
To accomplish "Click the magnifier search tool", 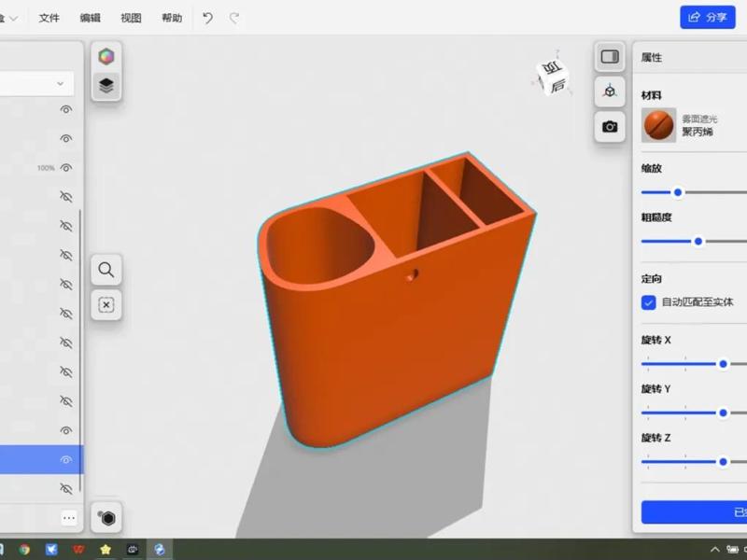I will 106,271.
